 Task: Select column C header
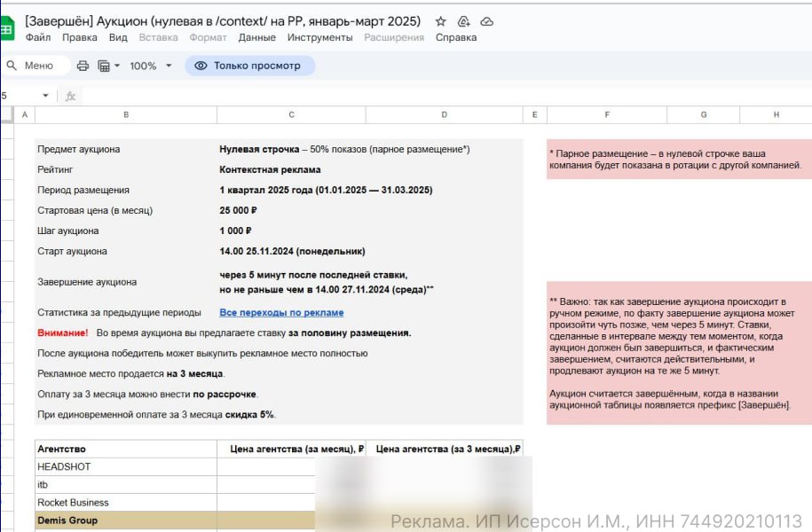pos(292,115)
